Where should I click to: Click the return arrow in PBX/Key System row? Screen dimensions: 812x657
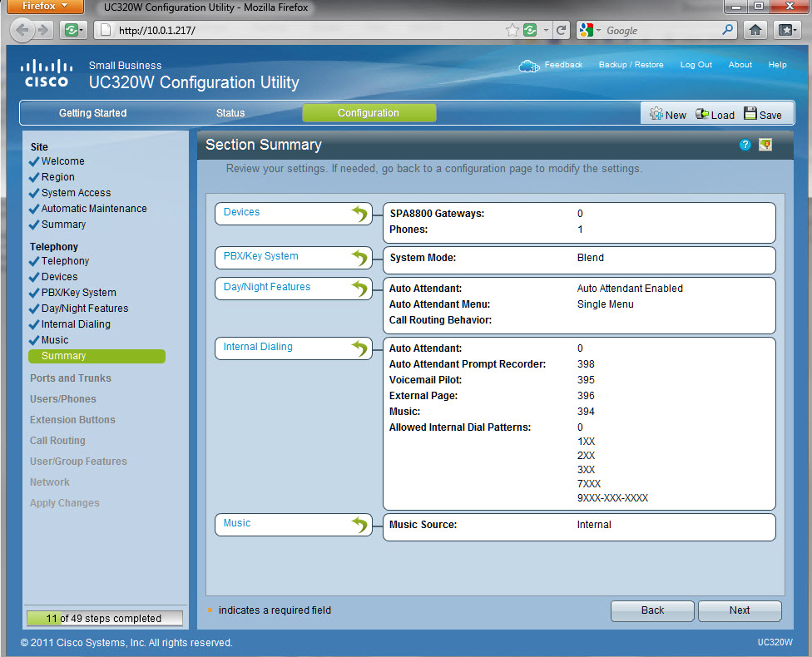[x=359, y=259]
